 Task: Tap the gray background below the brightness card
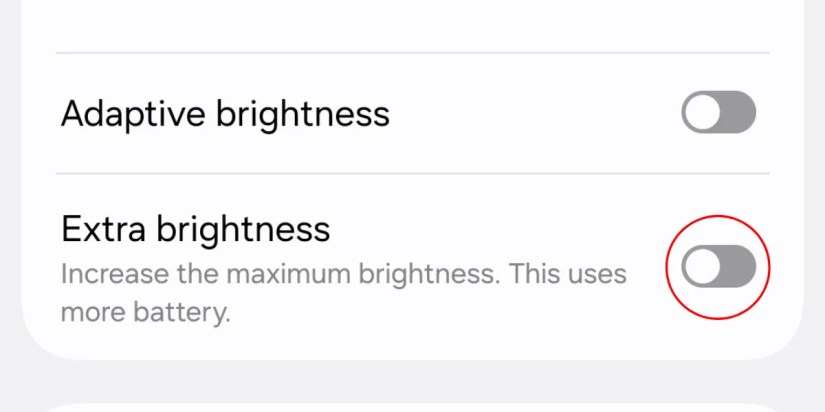click(412, 382)
